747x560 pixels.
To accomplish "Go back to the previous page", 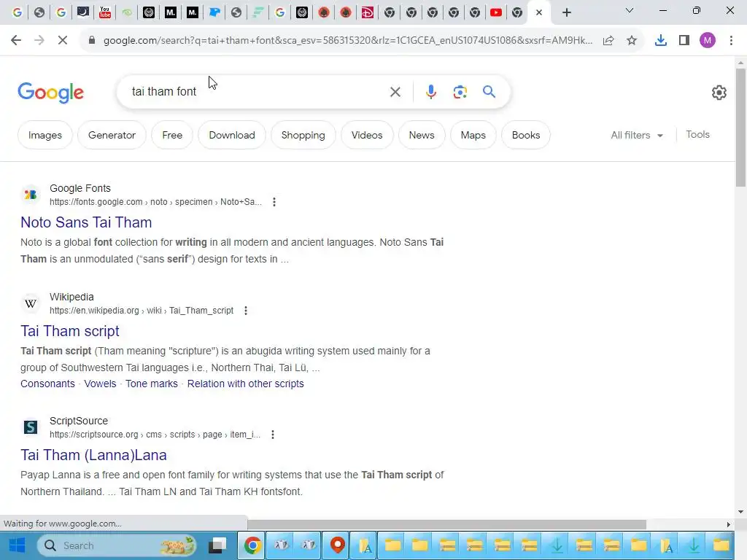I will (x=16, y=41).
